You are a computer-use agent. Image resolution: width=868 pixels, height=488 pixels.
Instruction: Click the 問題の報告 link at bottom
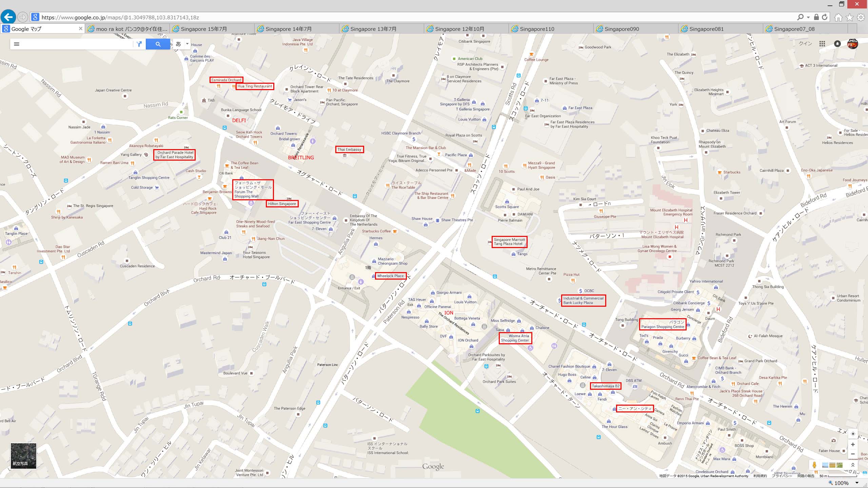(806, 476)
